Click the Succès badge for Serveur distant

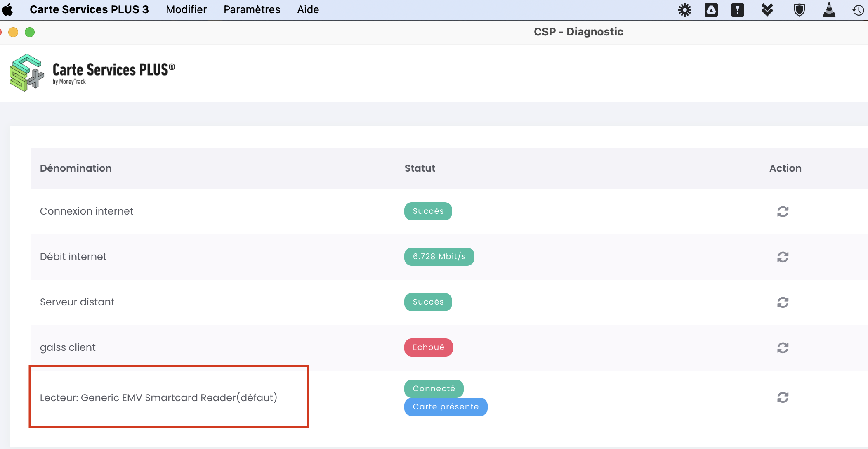click(x=428, y=302)
